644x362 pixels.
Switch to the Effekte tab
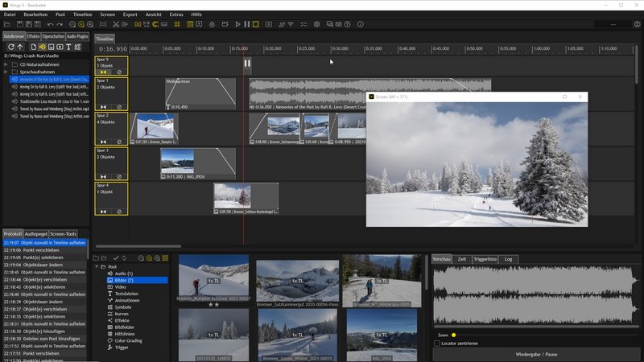pos(33,36)
